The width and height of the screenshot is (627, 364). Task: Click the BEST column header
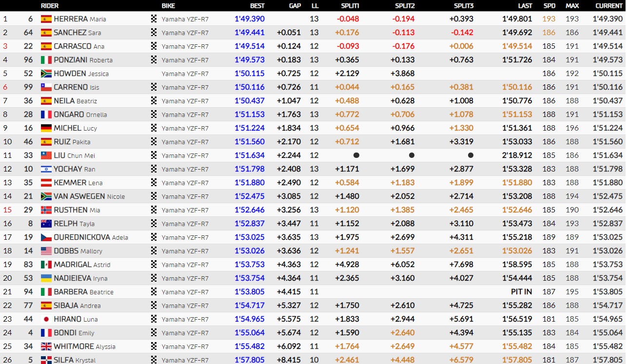[x=257, y=6]
